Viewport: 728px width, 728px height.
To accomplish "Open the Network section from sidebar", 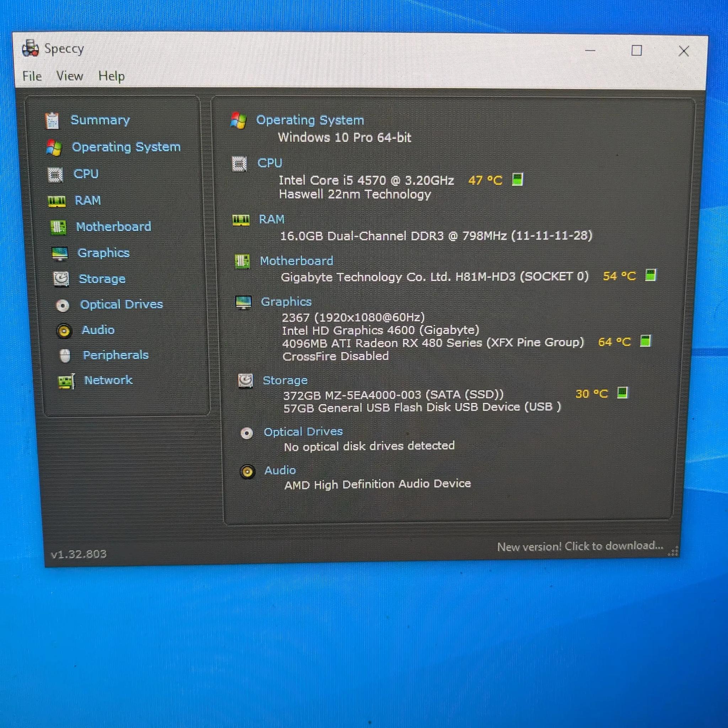I will 108,380.
